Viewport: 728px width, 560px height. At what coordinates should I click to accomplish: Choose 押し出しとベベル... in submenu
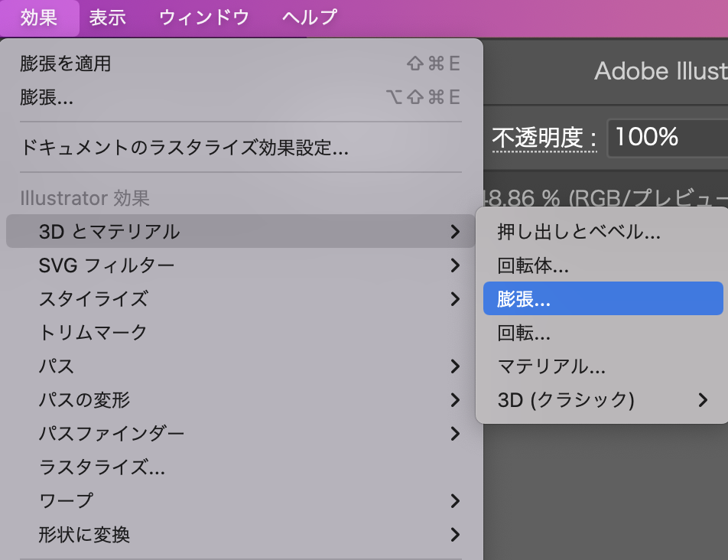click(579, 231)
